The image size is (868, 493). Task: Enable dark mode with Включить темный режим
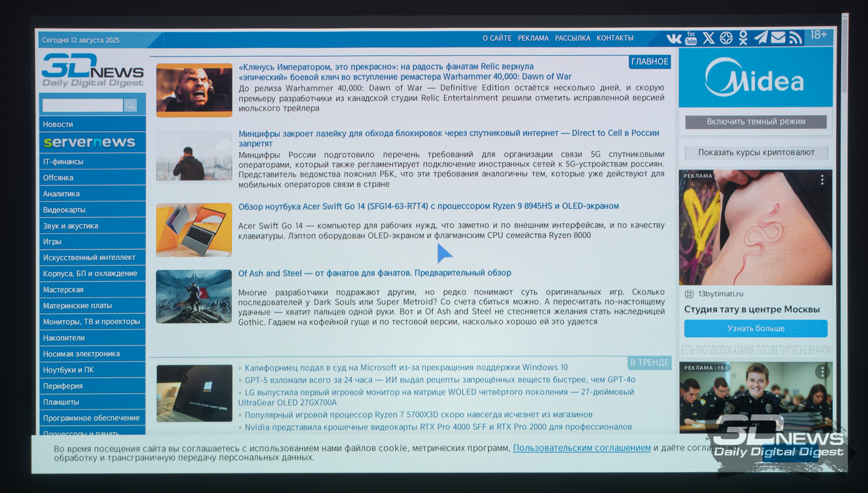[x=756, y=121]
